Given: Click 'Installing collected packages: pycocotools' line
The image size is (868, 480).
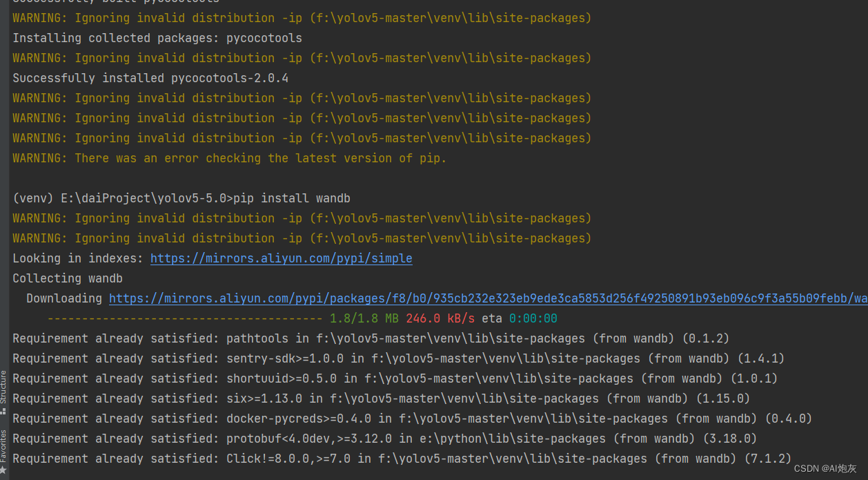Looking at the screenshot, I should (x=157, y=38).
